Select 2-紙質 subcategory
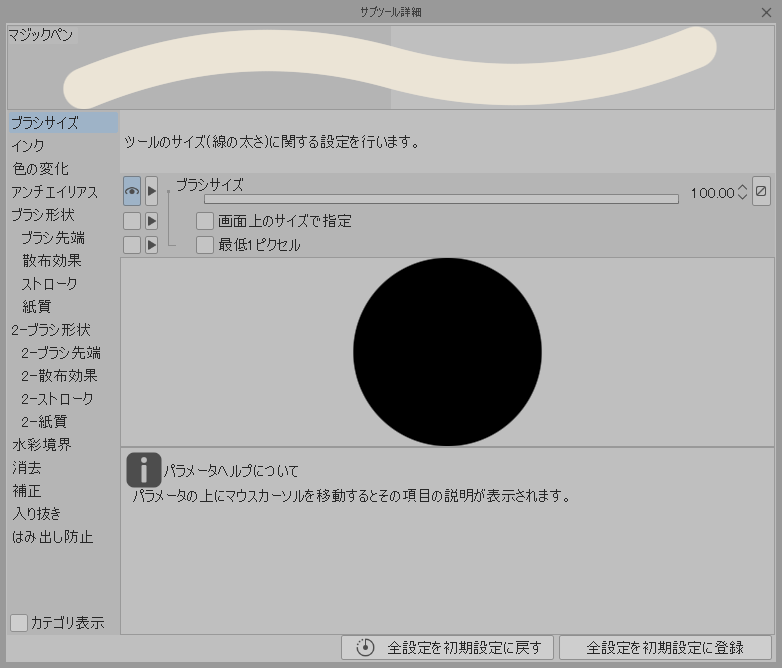 tap(63, 421)
